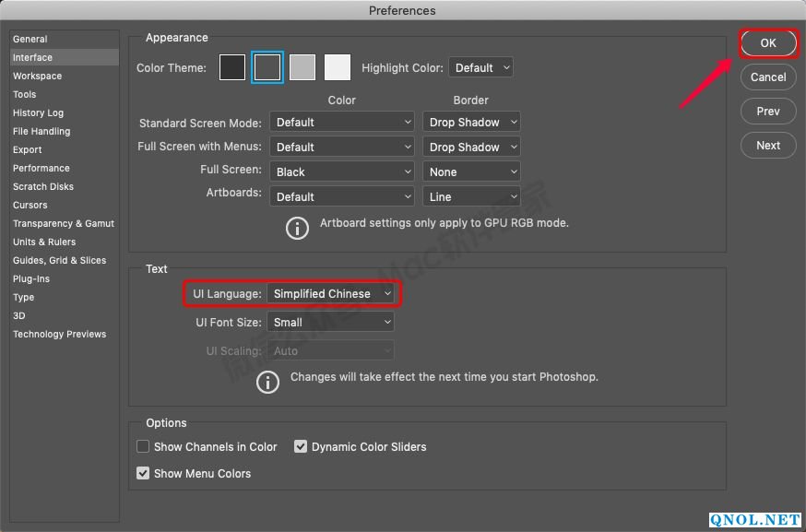Open the Performance preferences category
806x532 pixels.
tap(41, 168)
